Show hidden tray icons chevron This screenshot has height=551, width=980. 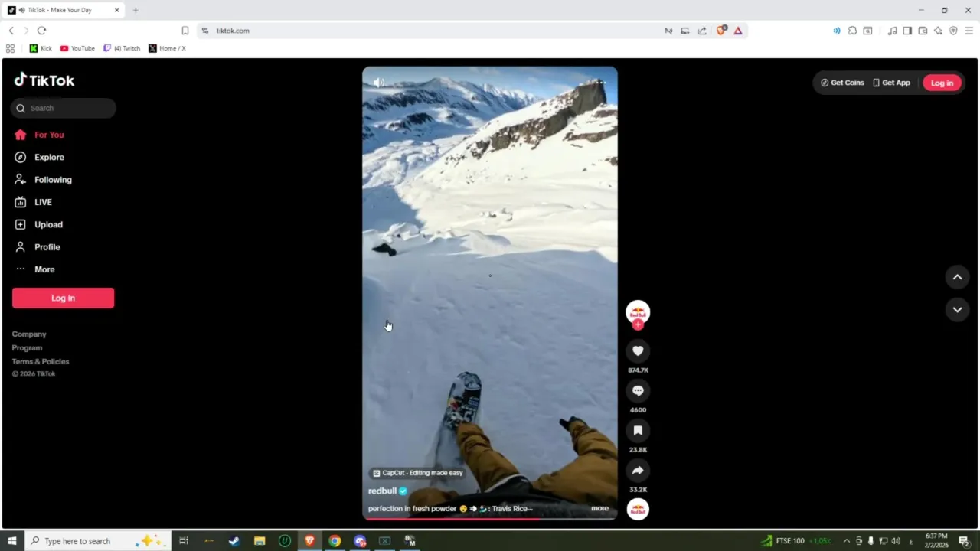(846, 541)
